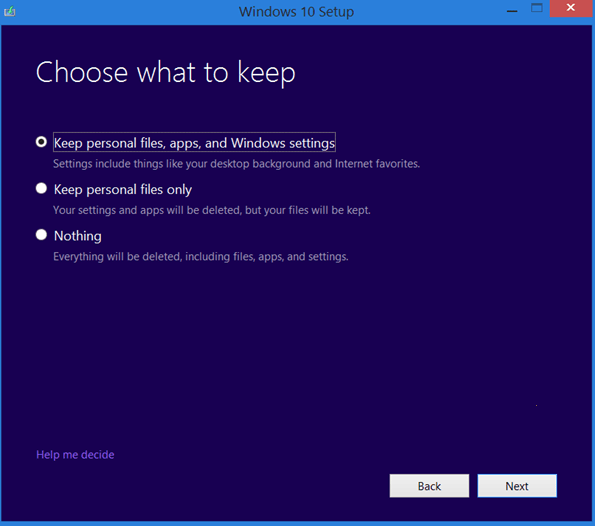Click the 'Nothing' option label text
The image size is (595, 526).
click(x=78, y=236)
